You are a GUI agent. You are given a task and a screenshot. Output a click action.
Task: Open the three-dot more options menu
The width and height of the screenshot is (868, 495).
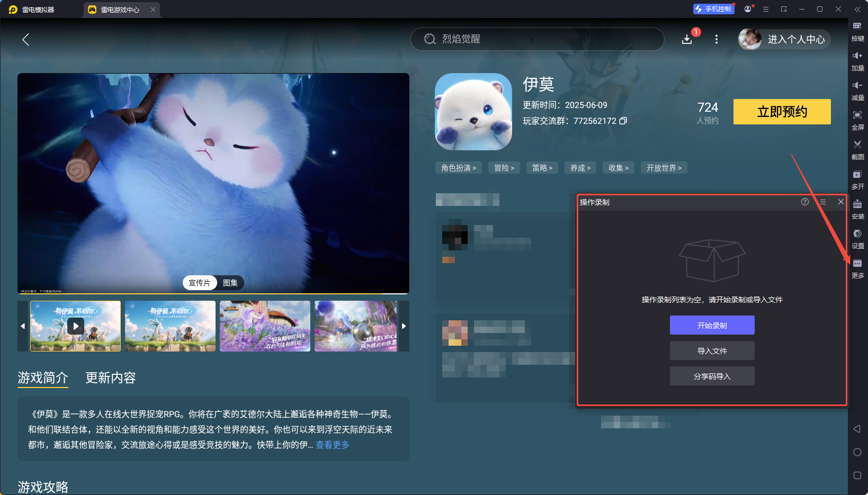pyautogui.click(x=716, y=39)
